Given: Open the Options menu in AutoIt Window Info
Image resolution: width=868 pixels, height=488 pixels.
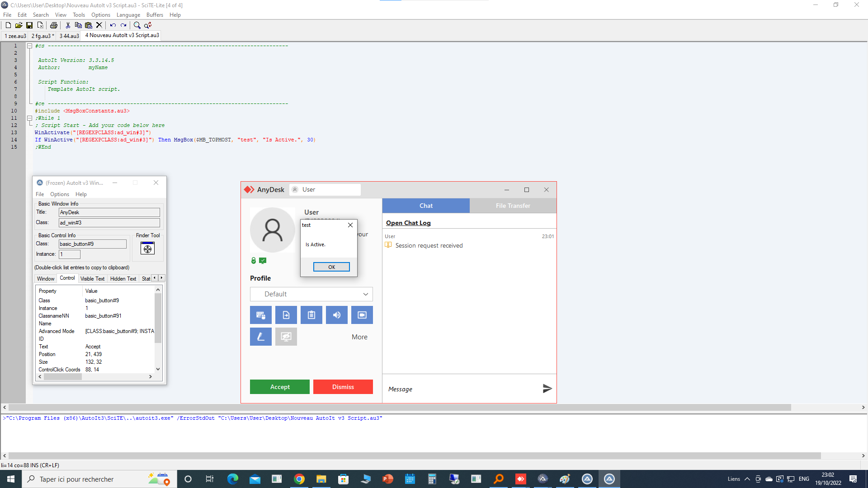Looking at the screenshot, I should click(60, 194).
